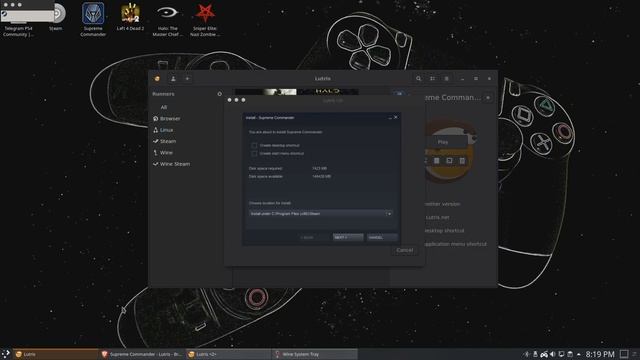Expand the arrow beside Supreme Commander title
The image size is (640, 360).
[x=488, y=98]
